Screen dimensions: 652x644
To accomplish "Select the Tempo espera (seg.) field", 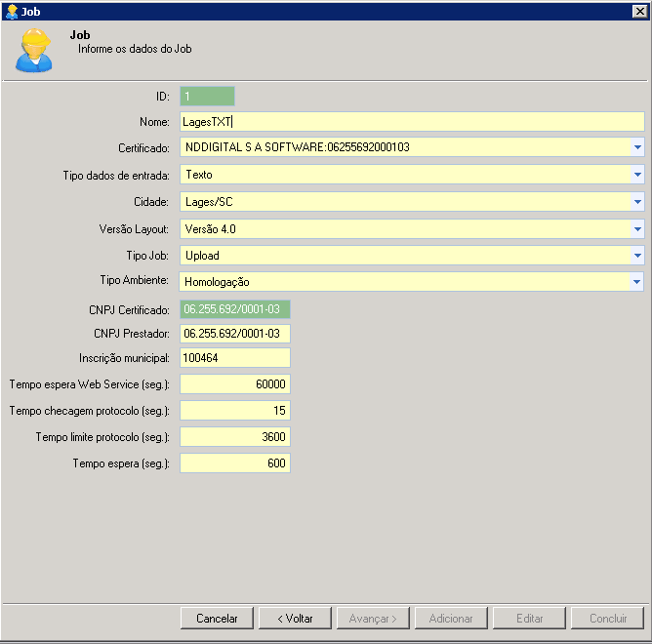I will [x=235, y=463].
